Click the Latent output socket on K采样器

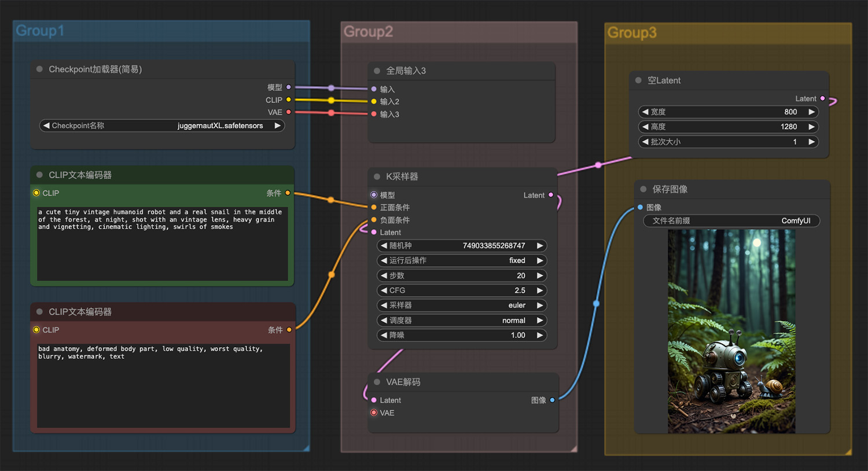click(550, 195)
